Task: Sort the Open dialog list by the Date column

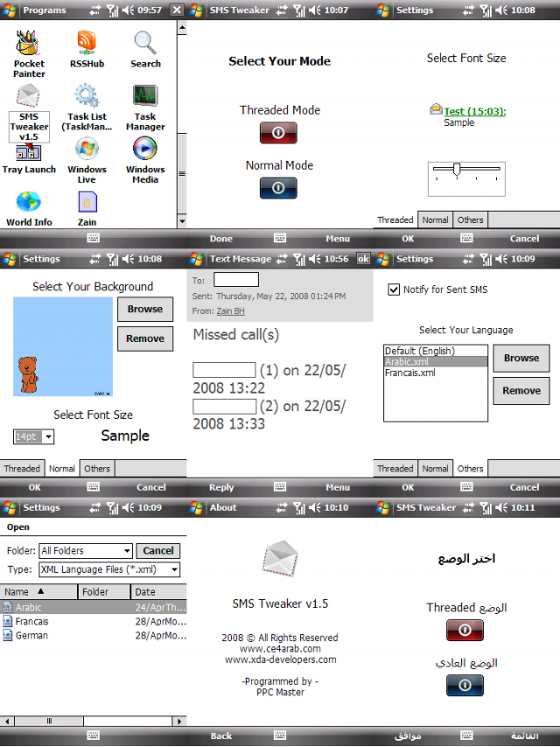Action: (x=158, y=591)
